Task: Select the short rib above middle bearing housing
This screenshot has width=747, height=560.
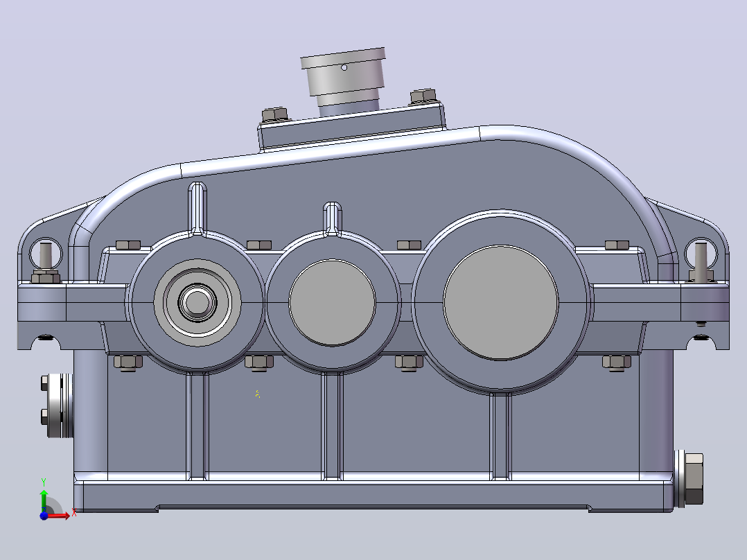Action: pyautogui.click(x=332, y=219)
